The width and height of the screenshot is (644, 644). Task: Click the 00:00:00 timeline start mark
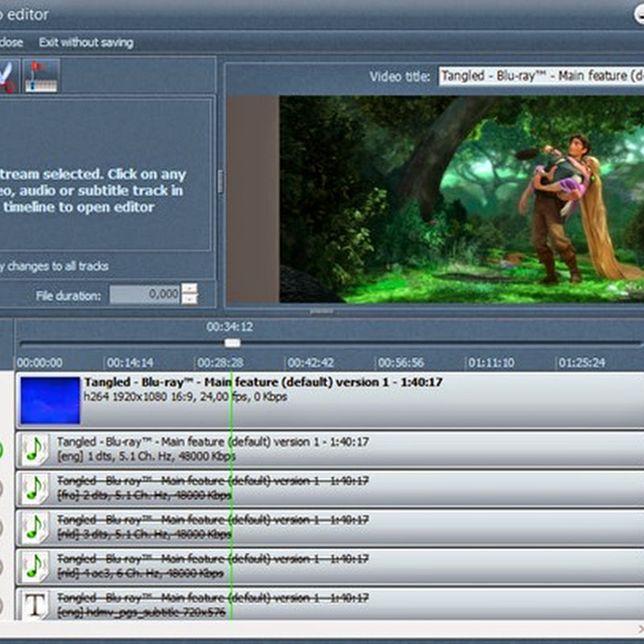39,363
